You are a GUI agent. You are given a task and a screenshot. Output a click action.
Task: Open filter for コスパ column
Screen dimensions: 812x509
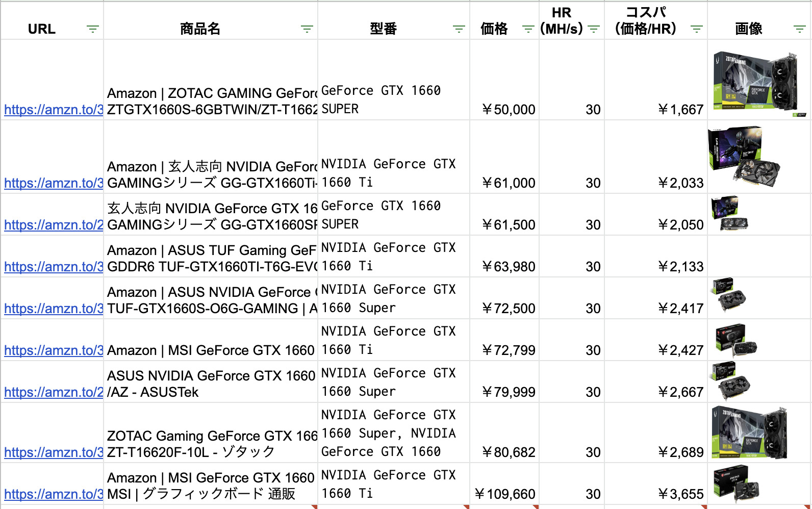[x=697, y=29]
